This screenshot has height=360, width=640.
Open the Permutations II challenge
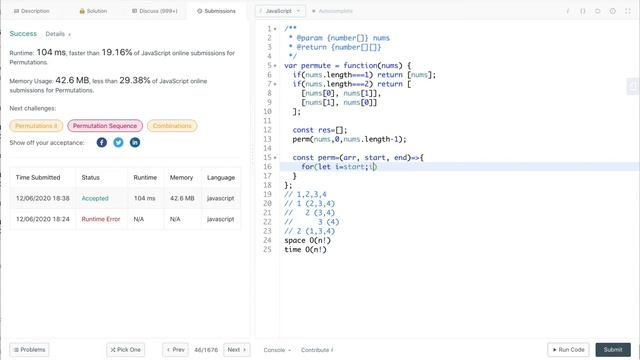coord(36,126)
